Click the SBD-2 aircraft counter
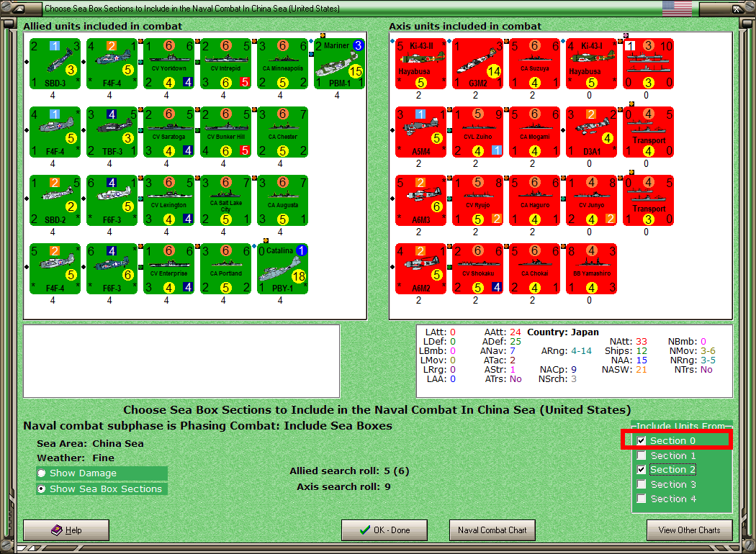Image resolution: width=756 pixels, height=554 pixels. (x=55, y=201)
